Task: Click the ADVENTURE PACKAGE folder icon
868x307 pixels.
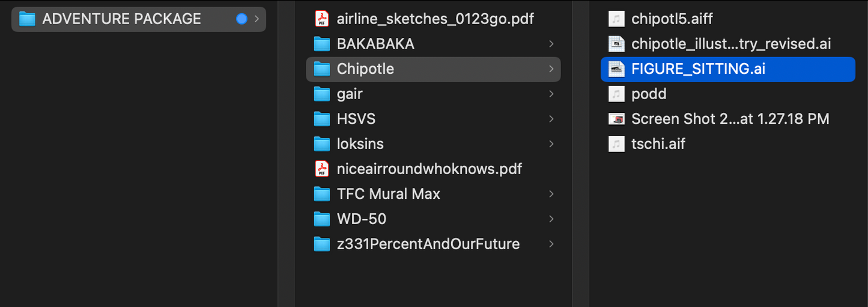Action: pos(27,19)
